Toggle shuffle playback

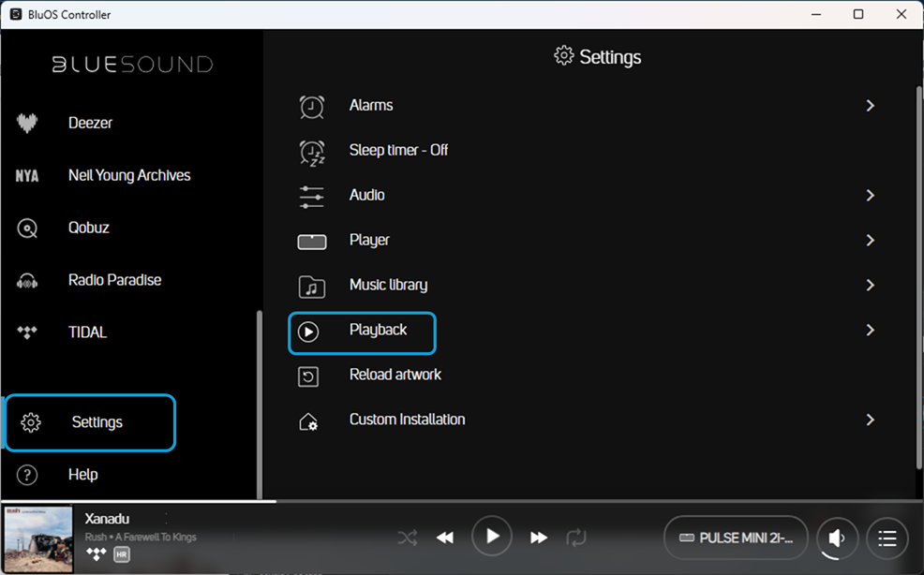click(408, 538)
